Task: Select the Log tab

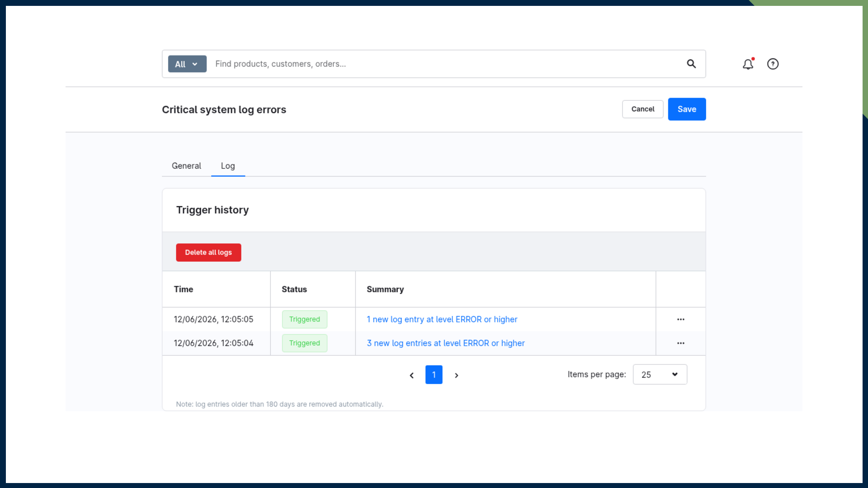Action: coord(228,166)
